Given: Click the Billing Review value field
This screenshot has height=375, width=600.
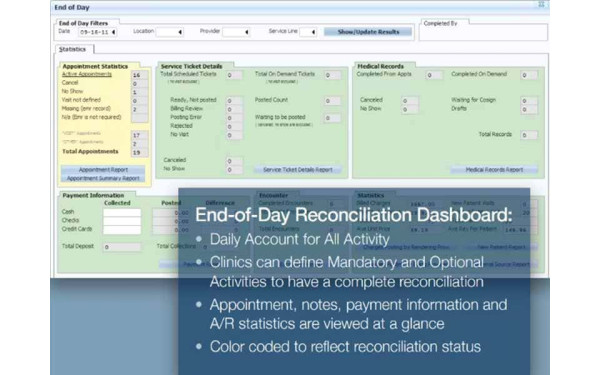Looking at the screenshot, I should coord(234,109).
